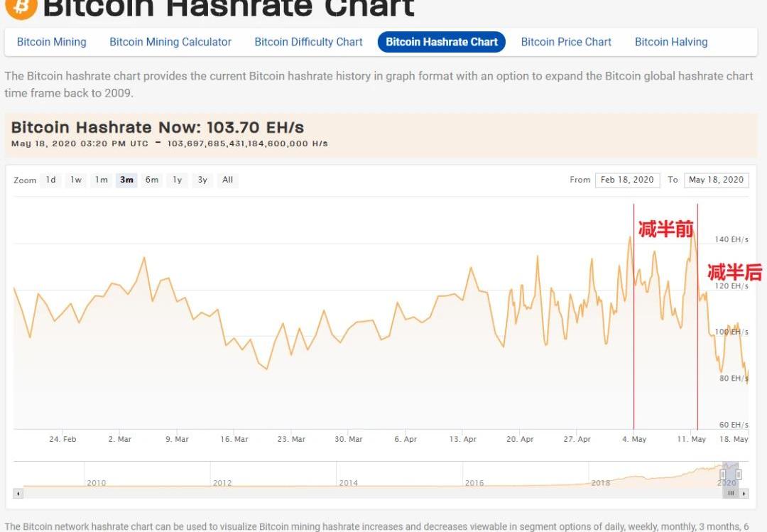767x532 pixels.
Task: Click the '9. Mar' date label
Action: (x=177, y=440)
